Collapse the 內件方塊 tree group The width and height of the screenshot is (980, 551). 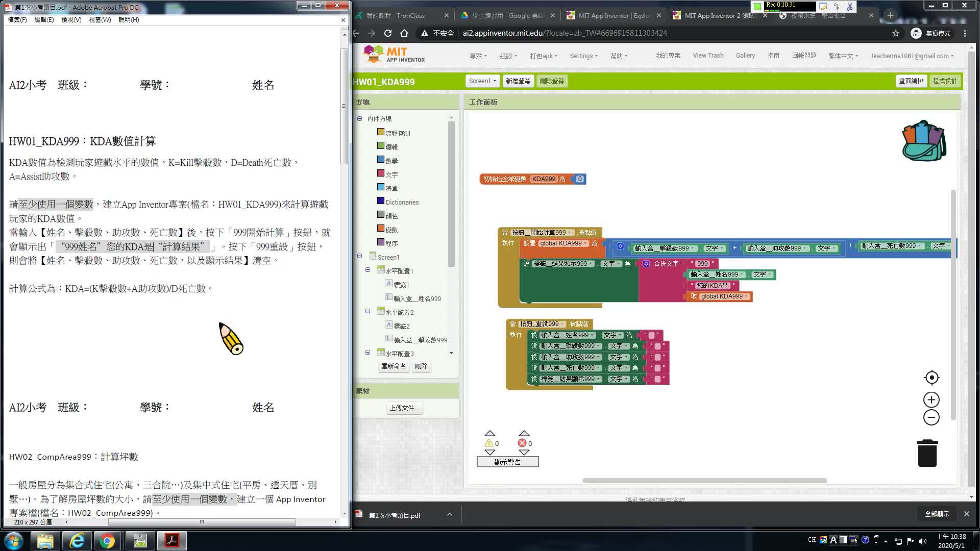coord(359,118)
